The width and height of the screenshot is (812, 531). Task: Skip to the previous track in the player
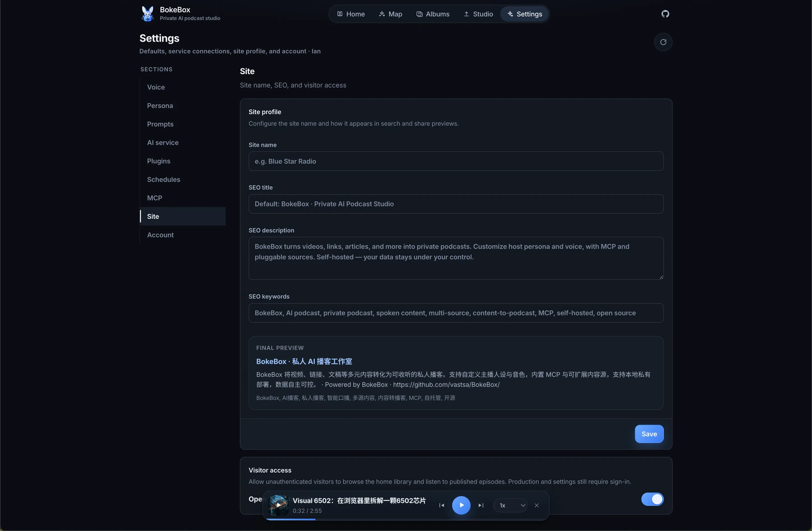click(442, 505)
